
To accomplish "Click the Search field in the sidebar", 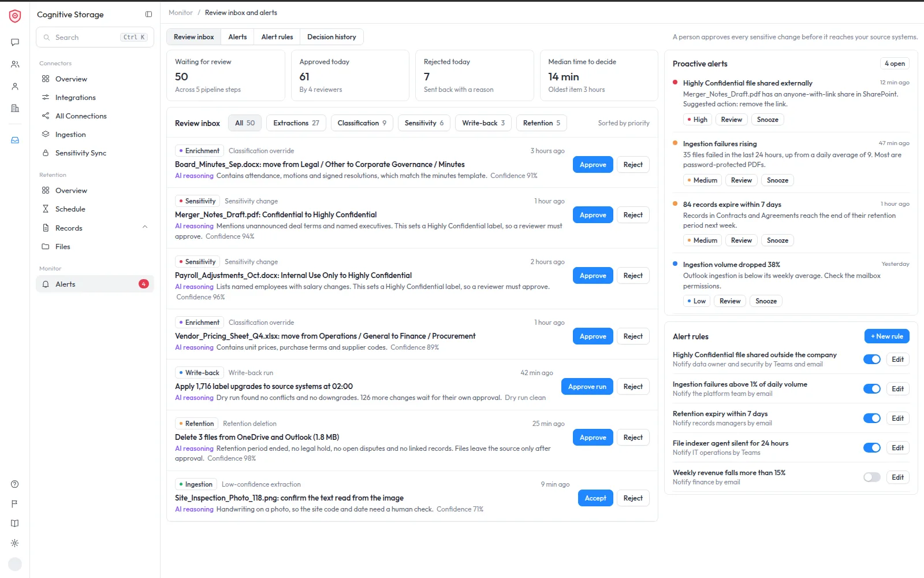I will [95, 38].
